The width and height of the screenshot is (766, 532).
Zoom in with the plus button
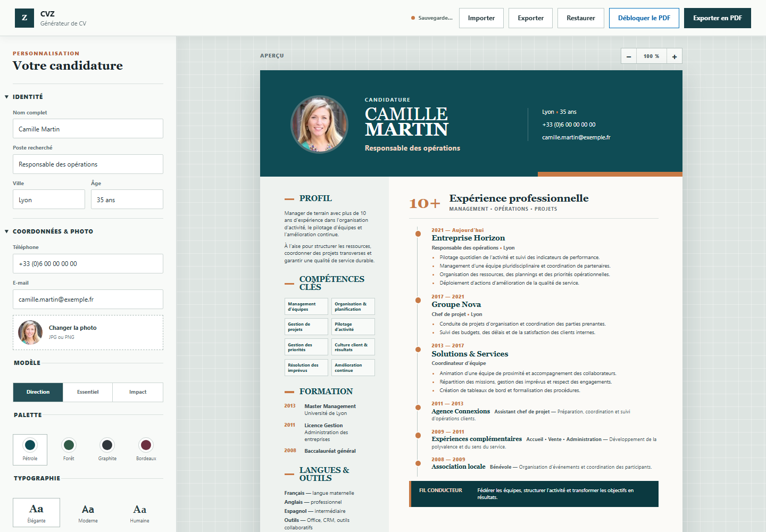point(675,56)
